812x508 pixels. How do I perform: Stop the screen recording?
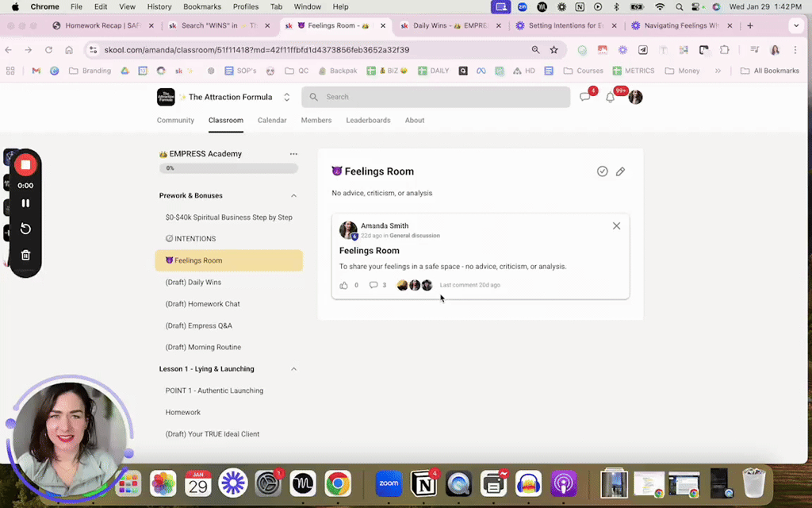point(25,165)
